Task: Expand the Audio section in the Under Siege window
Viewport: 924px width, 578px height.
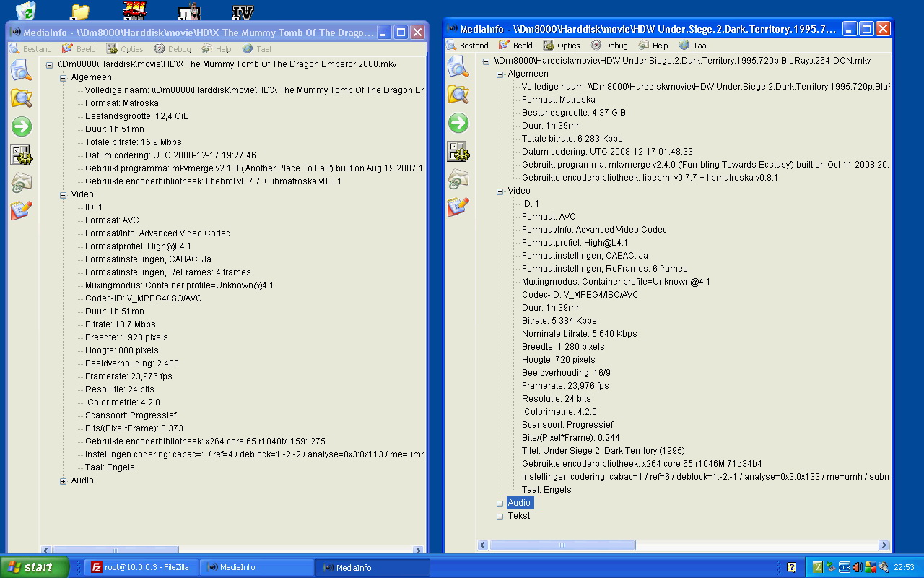Action: point(500,503)
